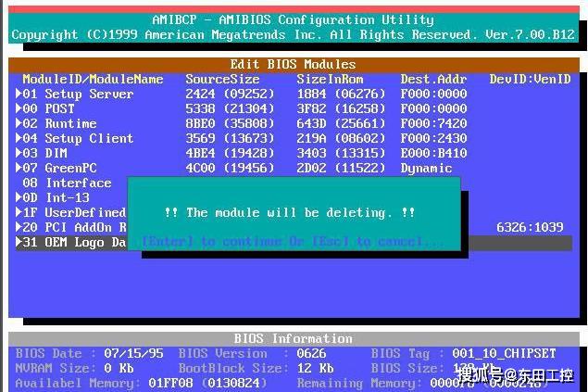Click source size 8BE0 (35808)
The width and height of the screenshot is (588, 392).
pyautogui.click(x=231, y=123)
